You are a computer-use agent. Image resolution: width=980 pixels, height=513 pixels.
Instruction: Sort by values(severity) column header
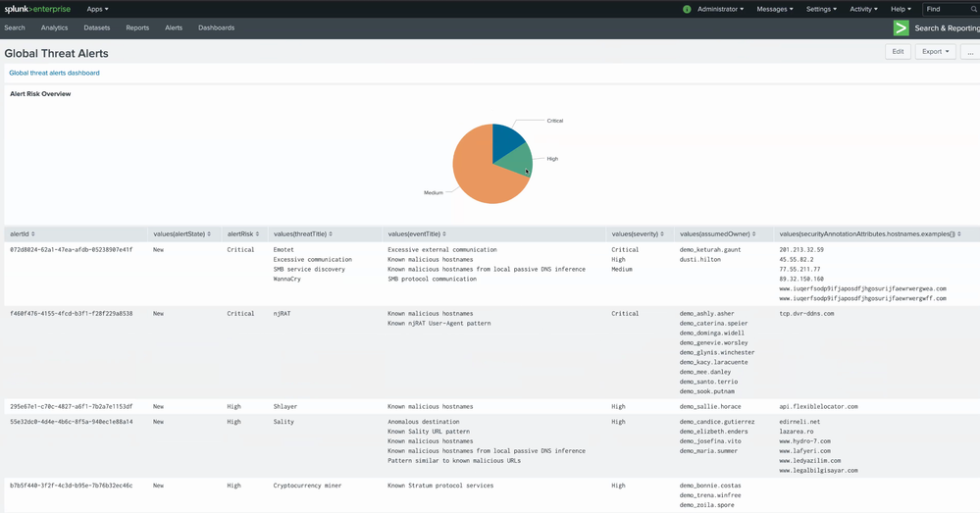point(638,233)
